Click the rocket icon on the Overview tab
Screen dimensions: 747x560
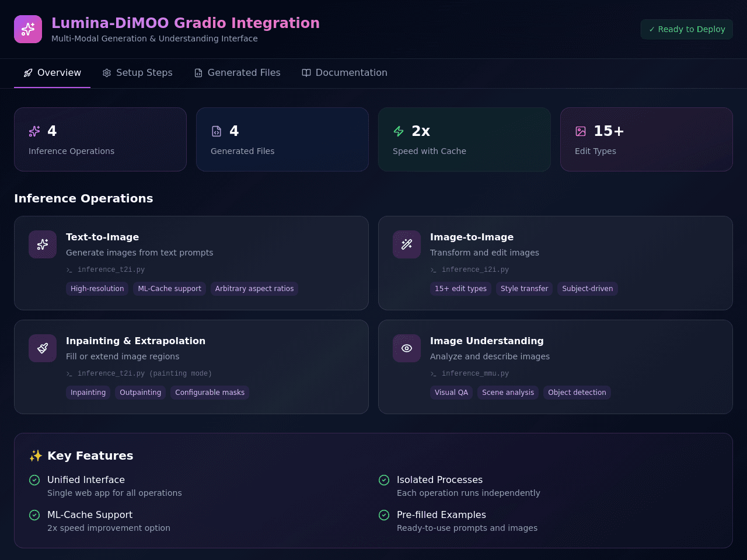point(28,73)
